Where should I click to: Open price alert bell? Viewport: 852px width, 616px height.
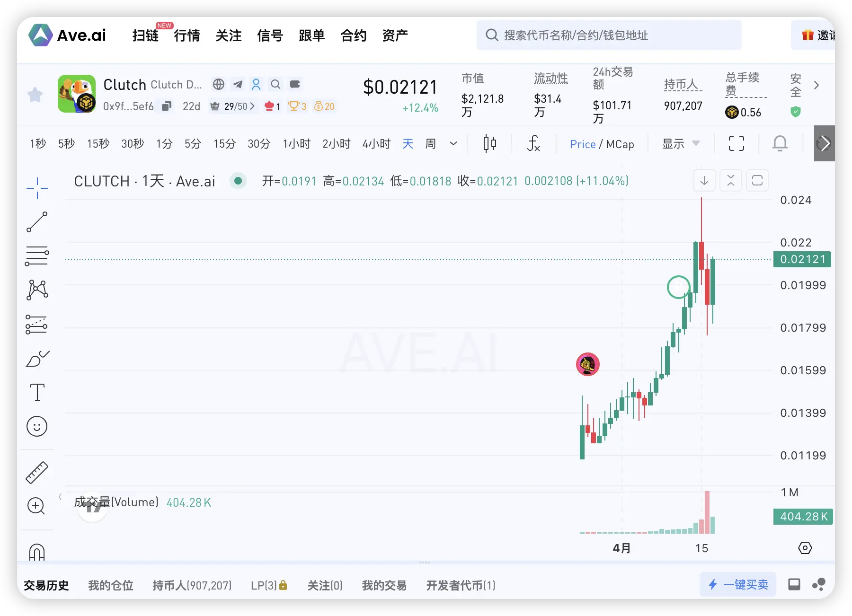click(x=780, y=143)
